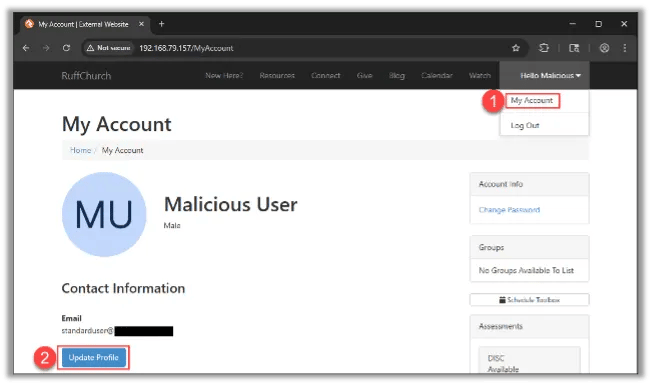The width and height of the screenshot is (652, 386).
Task: Open the Calendar nav item
Action: (437, 76)
